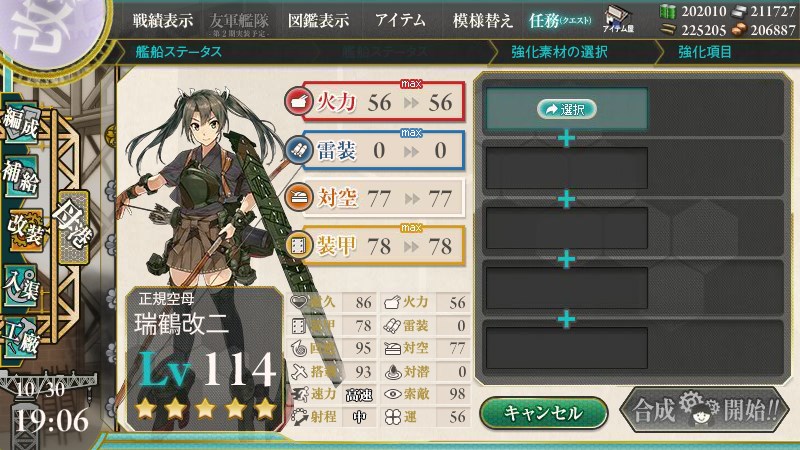Click the 対空 anti-air stat icon
This screenshot has height=450, width=800.
pyautogui.click(x=298, y=197)
